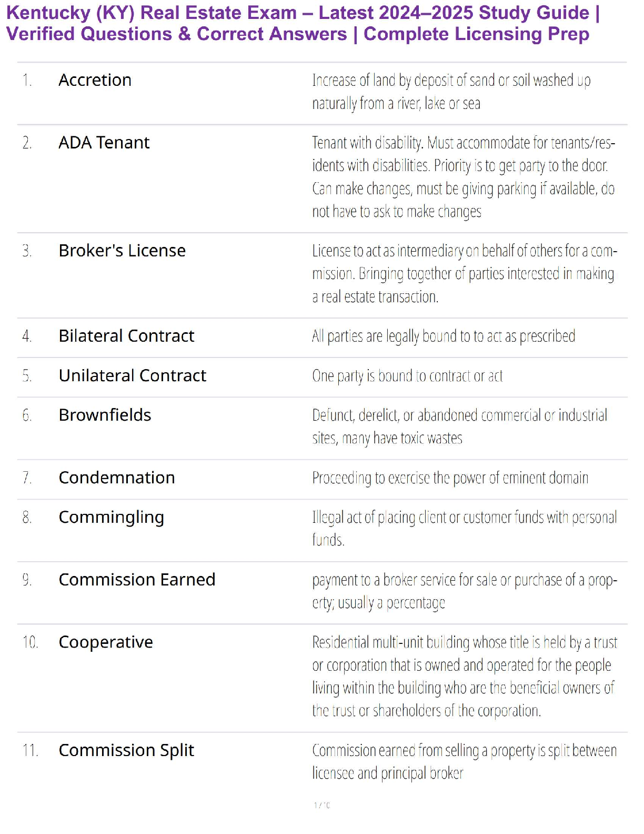Click the Accretion definition about land deposit
The width and height of the screenshot is (644, 834).
[x=451, y=92]
